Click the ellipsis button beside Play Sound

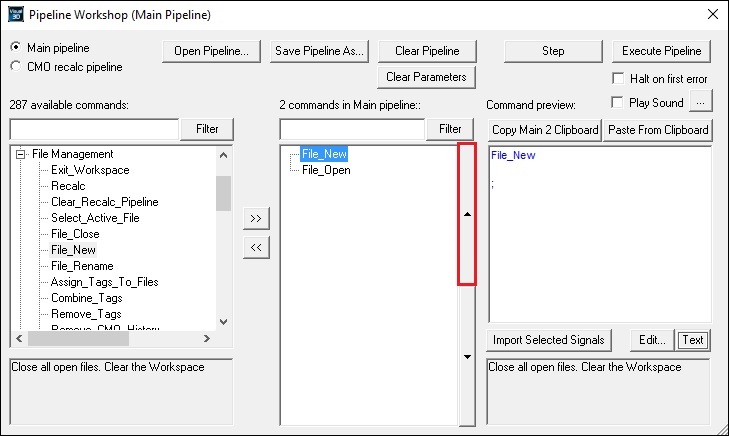[x=702, y=102]
